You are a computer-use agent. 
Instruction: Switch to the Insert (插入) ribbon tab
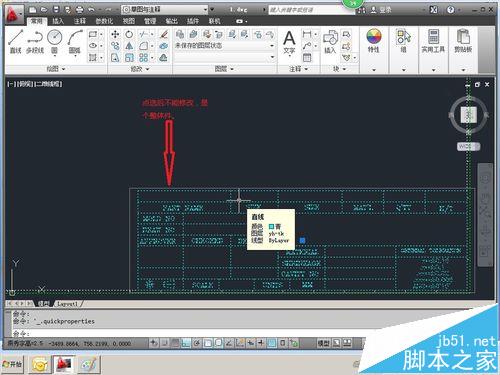58,21
